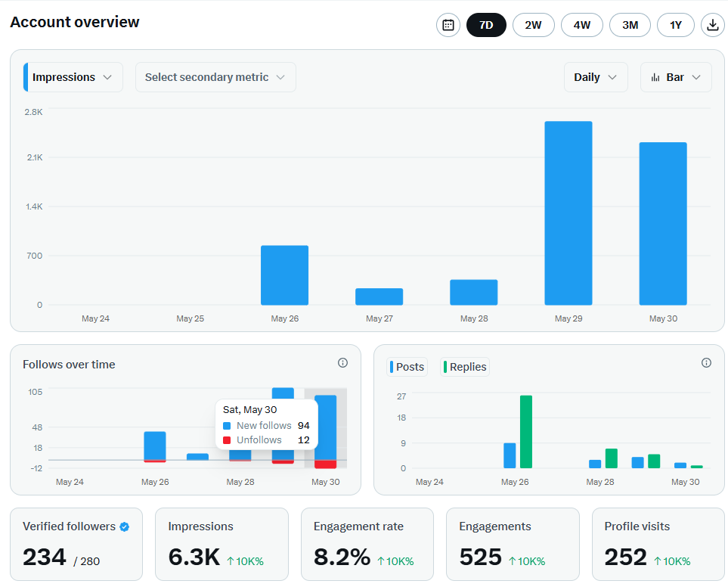This screenshot has height=587, width=728.
Task: Switch to 1Y time range
Action: pos(676,25)
